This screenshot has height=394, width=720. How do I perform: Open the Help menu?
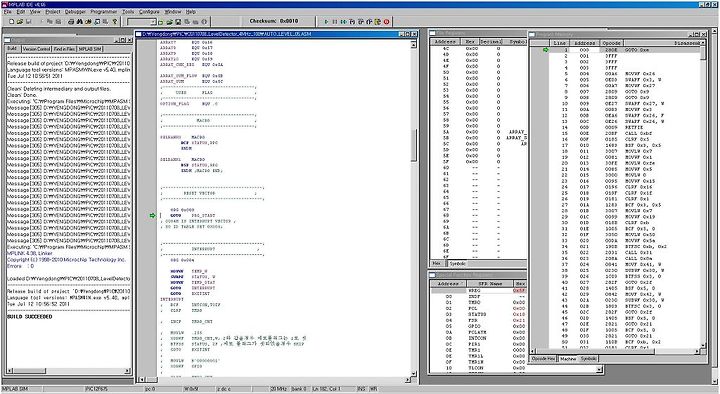point(191,11)
